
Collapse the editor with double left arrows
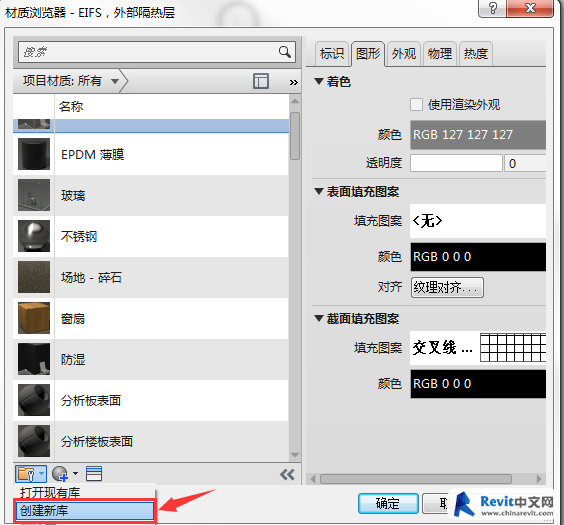click(x=287, y=475)
